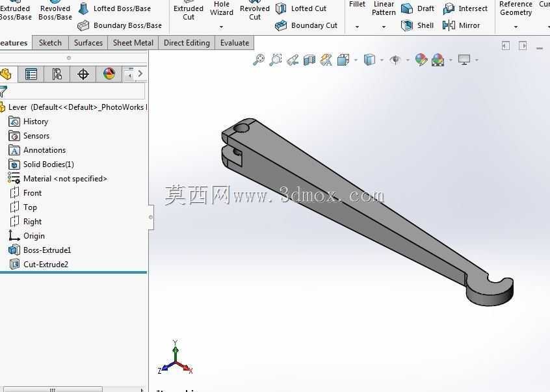This screenshot has width=550, height=392.
Task: Open DisplayManager color ball tab
Action: [109, 74]
